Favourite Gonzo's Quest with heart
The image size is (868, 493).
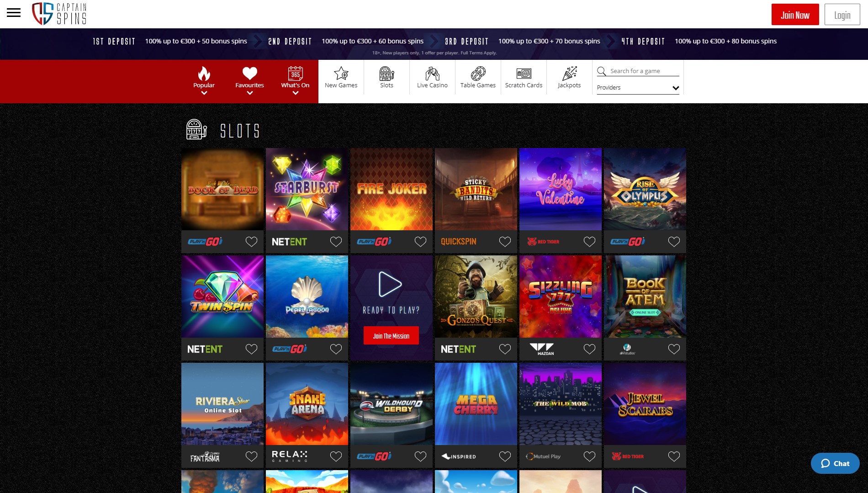(505, 349)
